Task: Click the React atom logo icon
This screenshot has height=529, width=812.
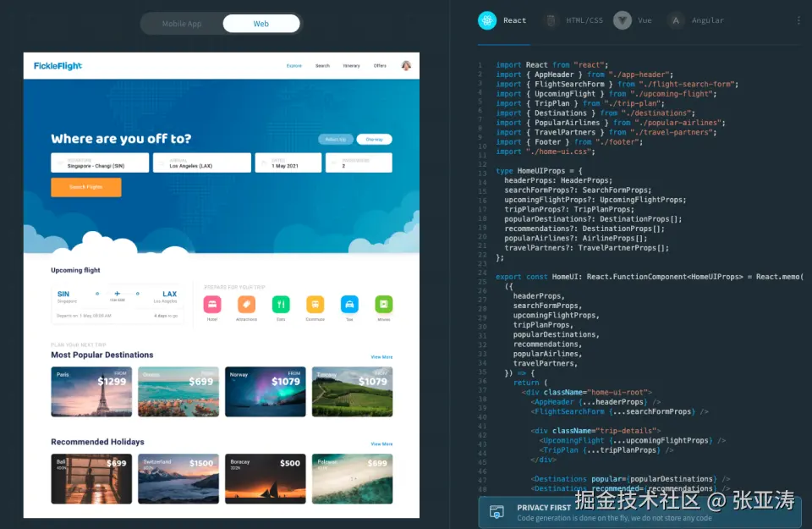Action: (x=487, y=20)
